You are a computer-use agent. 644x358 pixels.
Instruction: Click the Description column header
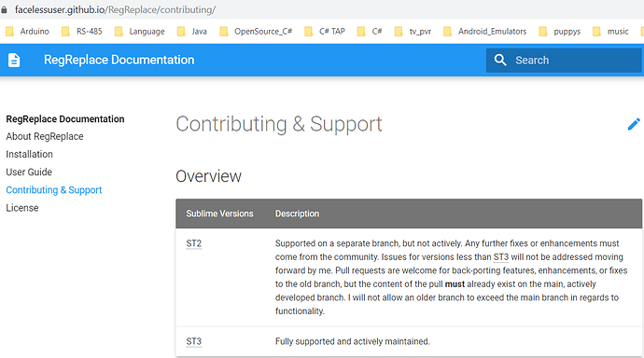click(297, 213)
